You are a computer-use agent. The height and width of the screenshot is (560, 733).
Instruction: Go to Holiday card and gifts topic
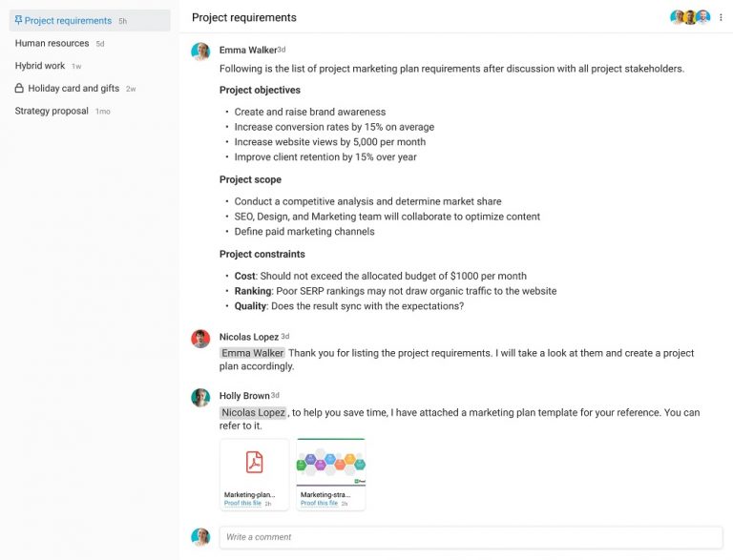73,89
